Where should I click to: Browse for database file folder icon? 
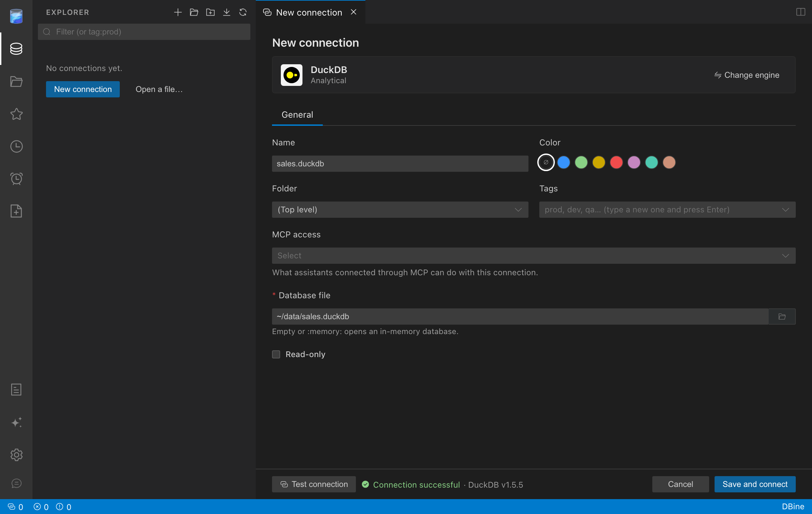pos(782,317)
